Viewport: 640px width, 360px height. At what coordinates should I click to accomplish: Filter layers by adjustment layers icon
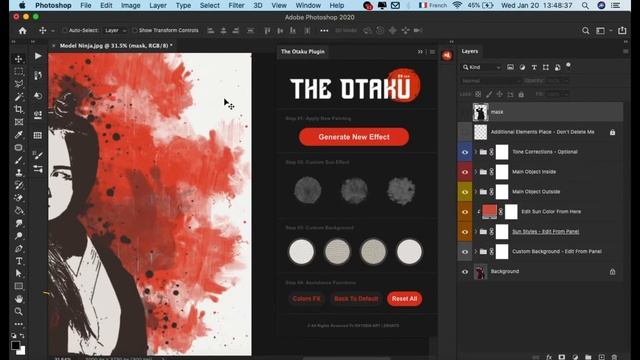pyautogui.click(x=522, y=67)
